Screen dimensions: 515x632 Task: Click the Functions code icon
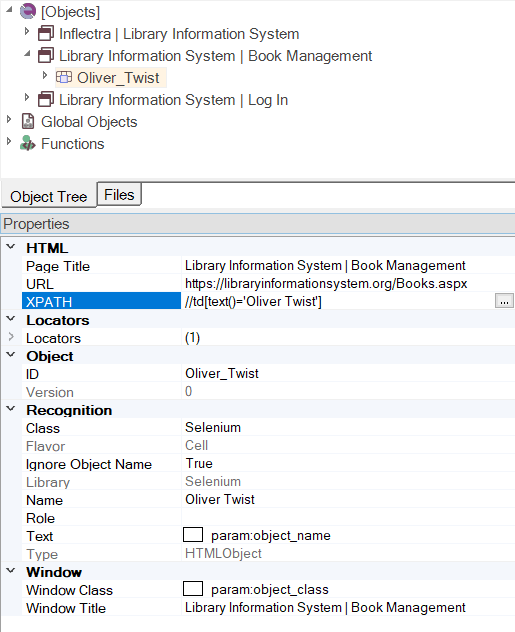[x=28, y=143]
